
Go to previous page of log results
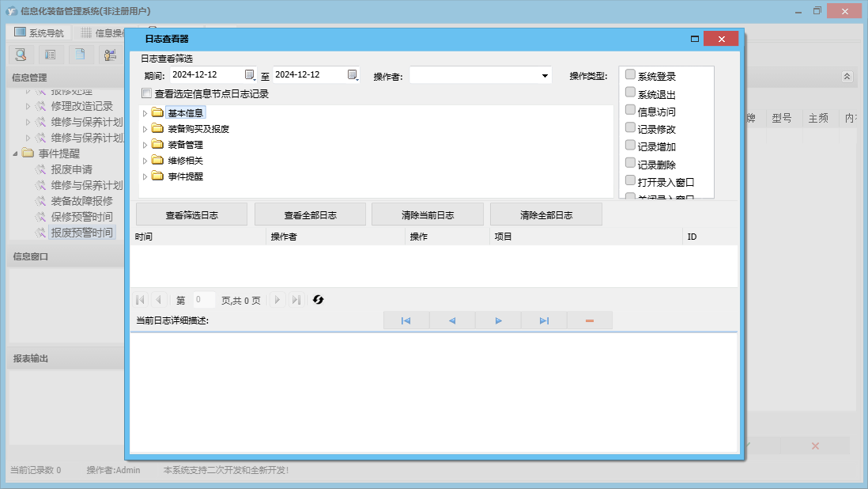[159, 300]
